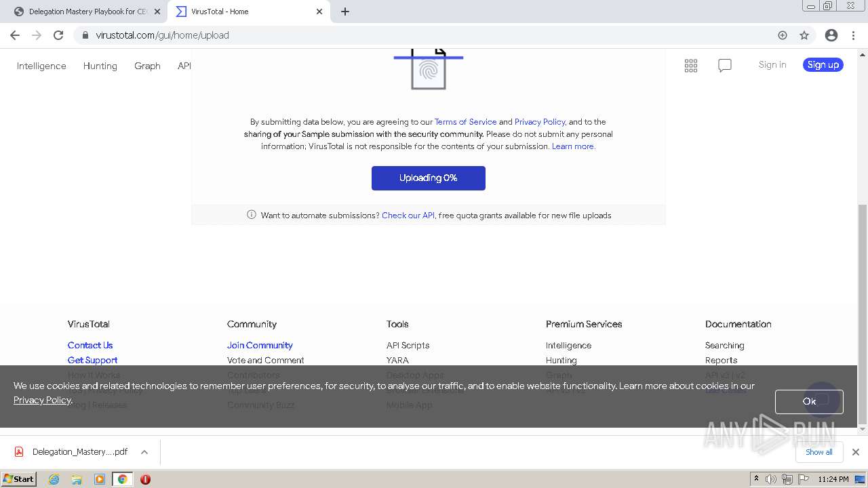Open the Privacy Policy link in upload notice
Screen dimensions: 868x488
point(540,122)
